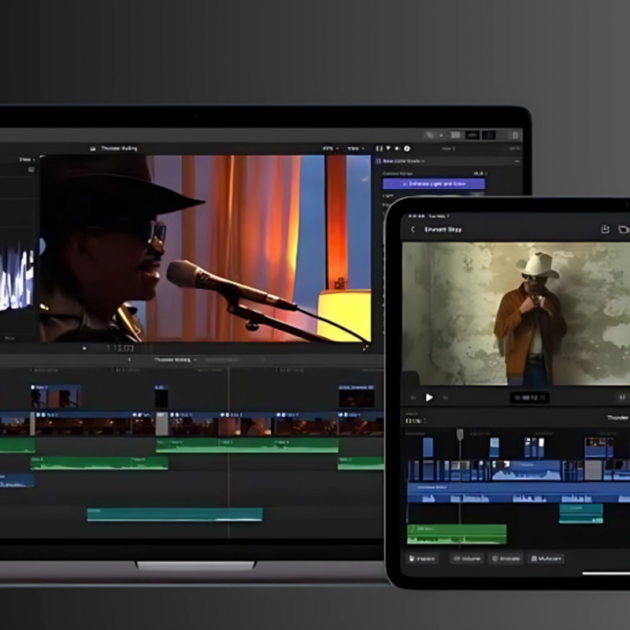Click the playhead handle in the iPad timeline
The height and width of the screenshot is (630, 630).
[x=460, y=434]
